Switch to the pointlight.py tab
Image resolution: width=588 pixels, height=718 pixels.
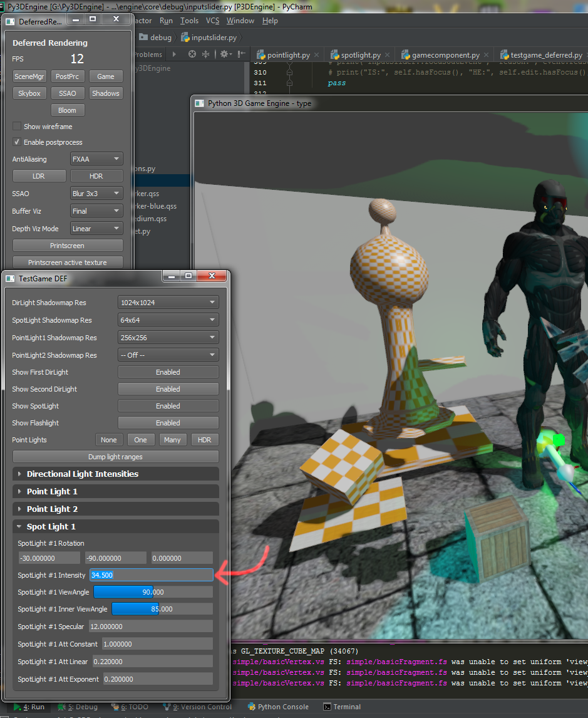click(288, 55)
